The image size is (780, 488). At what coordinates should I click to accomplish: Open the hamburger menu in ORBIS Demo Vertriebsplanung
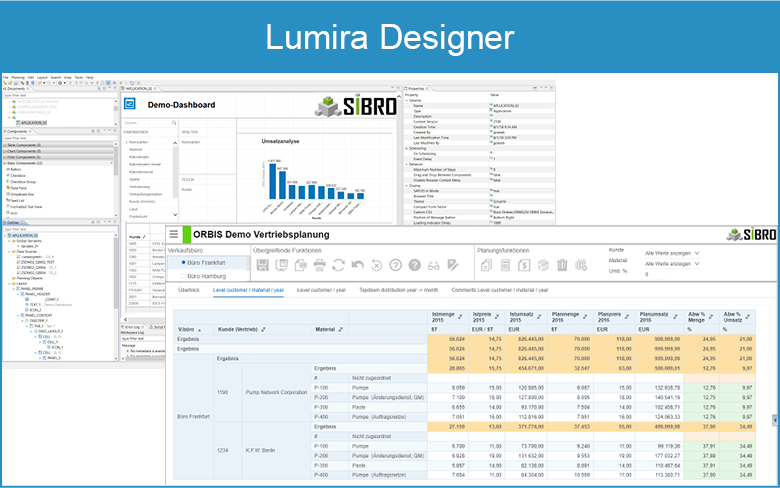click(x=174, y=234)
